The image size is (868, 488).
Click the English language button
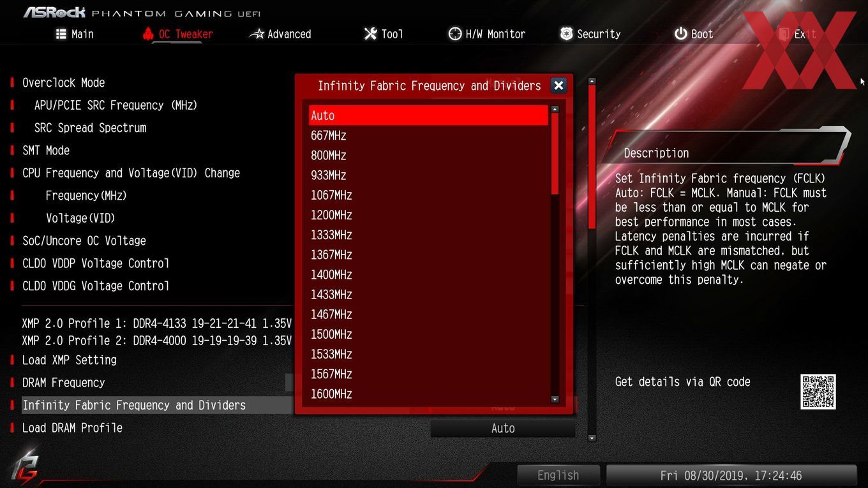pyautogui.click(x=558, y=475)
